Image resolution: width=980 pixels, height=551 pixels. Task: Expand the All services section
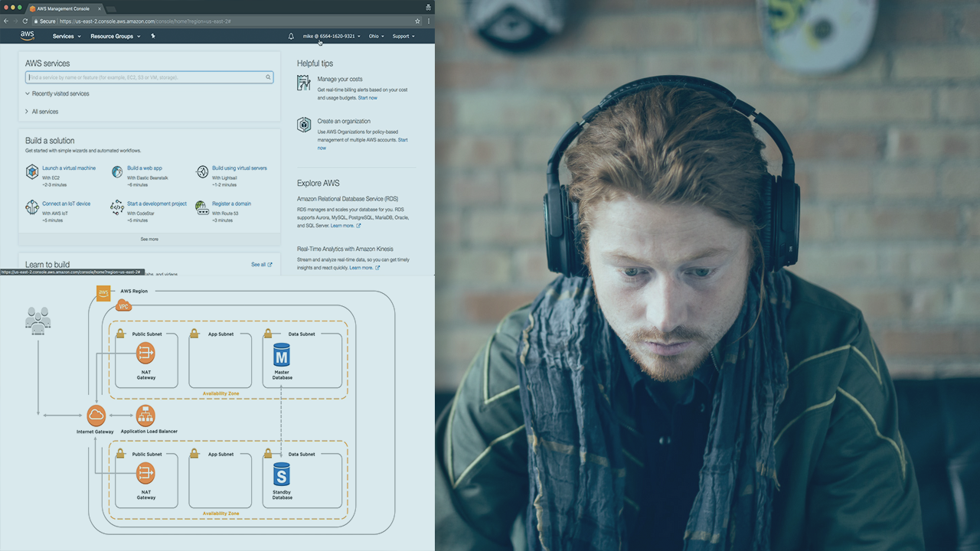tap(44, 112)
